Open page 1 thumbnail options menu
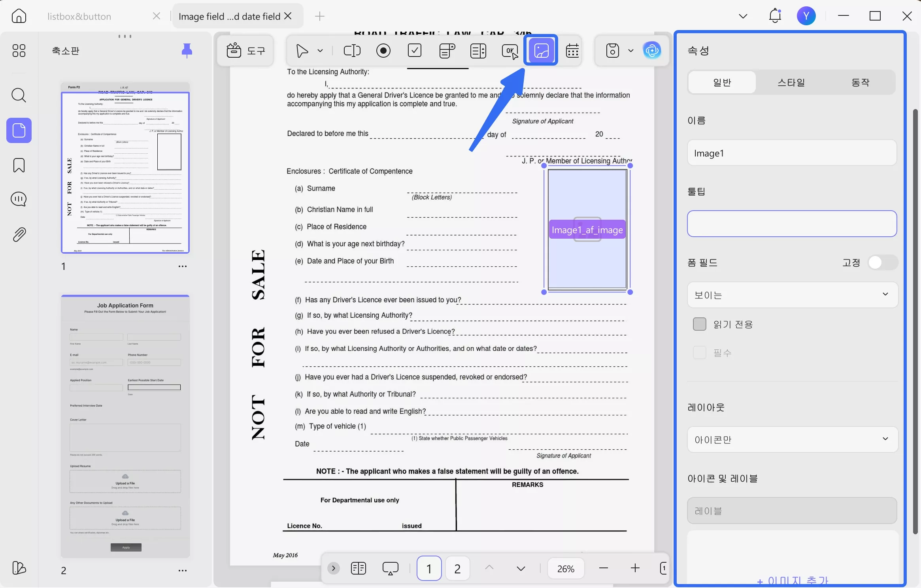 point(182,266)
